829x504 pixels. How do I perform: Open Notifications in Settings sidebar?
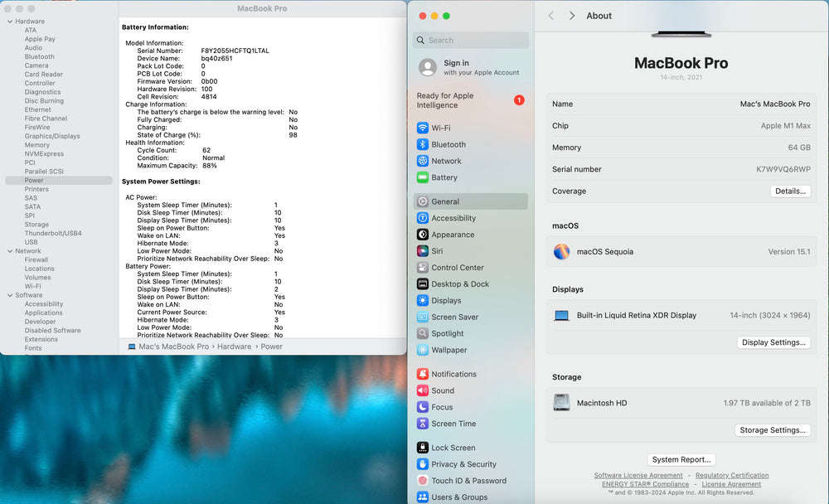pos(453,374)
